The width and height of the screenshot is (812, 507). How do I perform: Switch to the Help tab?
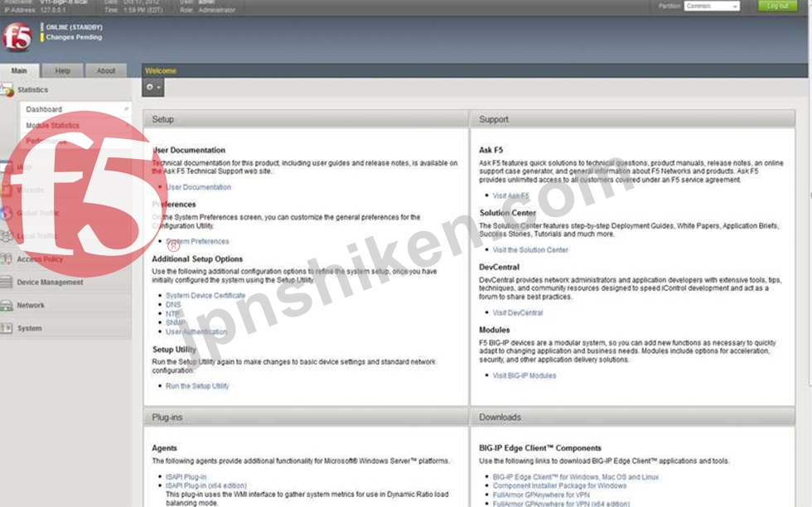coord(63,70)
